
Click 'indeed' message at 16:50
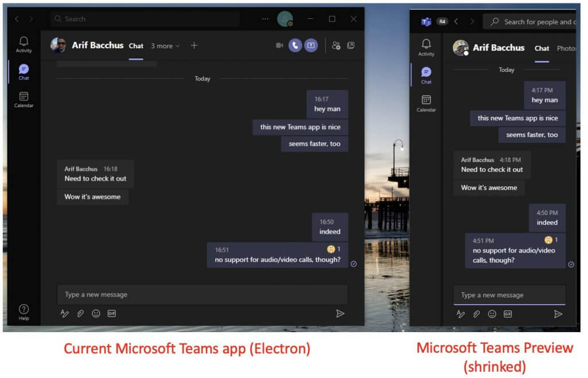coord(330,227)
